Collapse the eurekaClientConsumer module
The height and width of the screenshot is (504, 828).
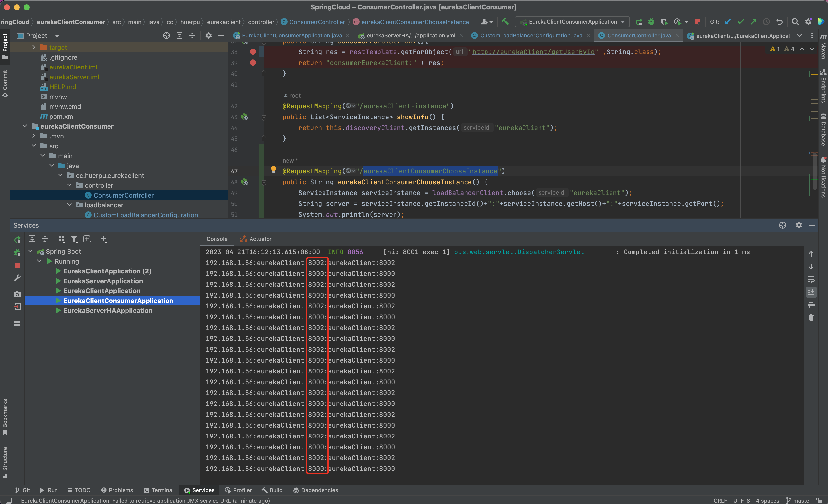[25, 126]
